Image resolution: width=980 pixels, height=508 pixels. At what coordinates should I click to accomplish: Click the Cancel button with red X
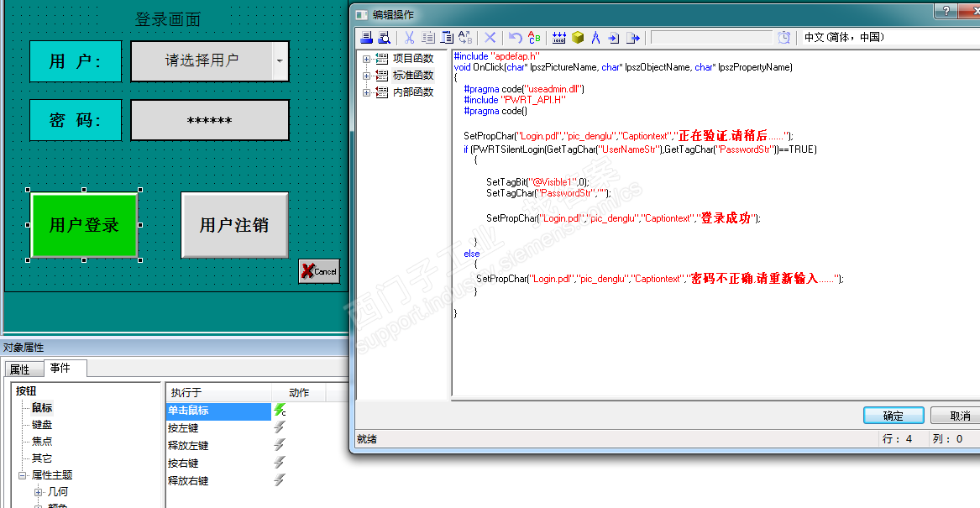tap(319, 271)
